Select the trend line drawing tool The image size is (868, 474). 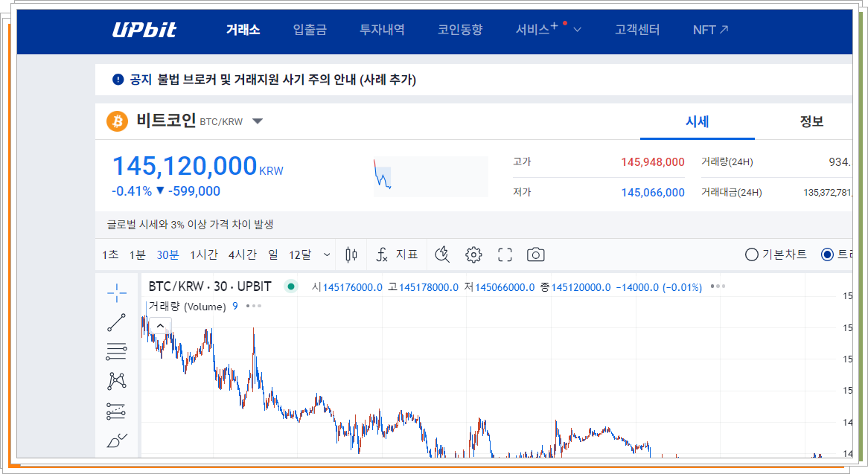point(116,322)
